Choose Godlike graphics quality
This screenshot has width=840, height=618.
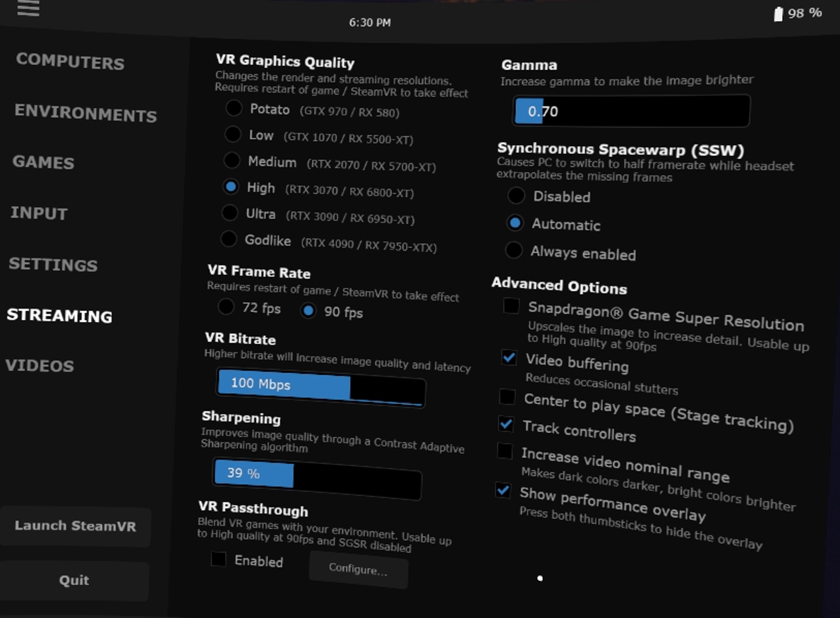tap(229, 239)
